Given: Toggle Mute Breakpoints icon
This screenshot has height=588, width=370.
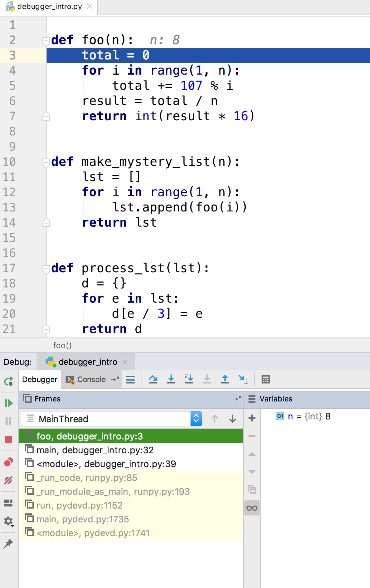Looking at the screenshot, I should tap(9, 480).
